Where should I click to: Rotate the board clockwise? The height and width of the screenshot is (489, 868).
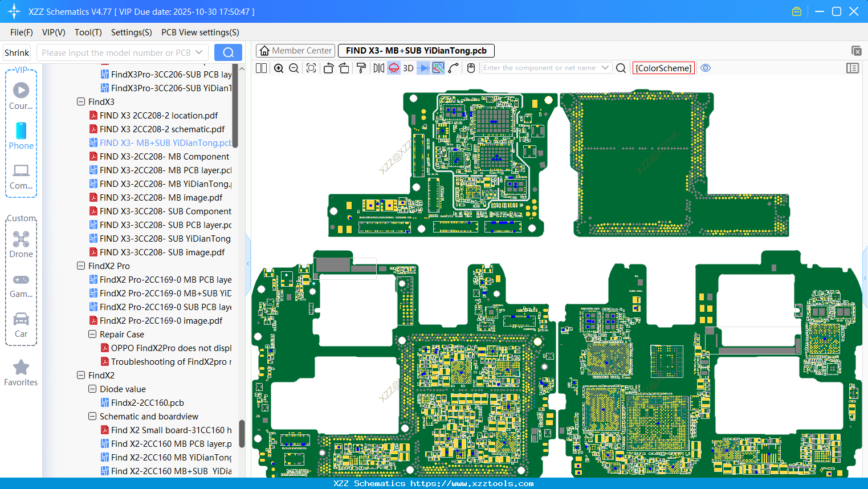coord(344,68)
